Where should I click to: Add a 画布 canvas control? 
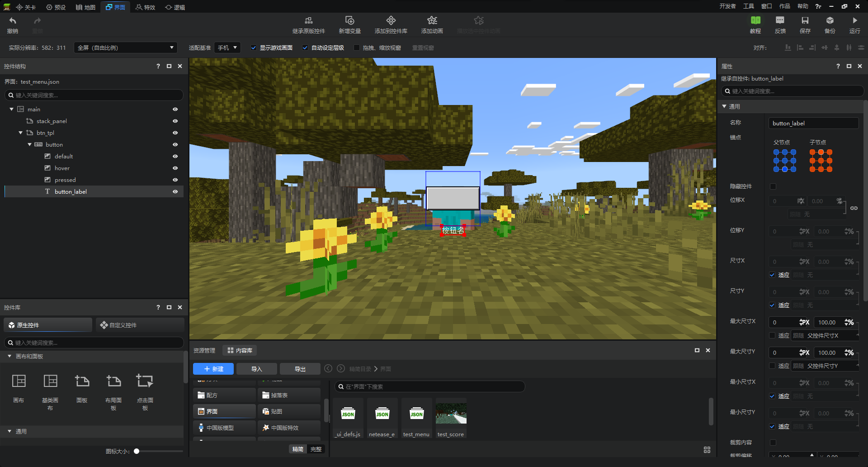[19, 381]
